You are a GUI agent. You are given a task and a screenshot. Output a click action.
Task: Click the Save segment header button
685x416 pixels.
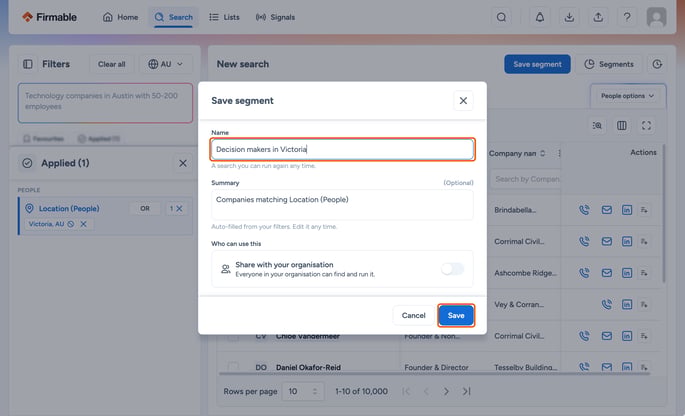[x=537, y=64]
